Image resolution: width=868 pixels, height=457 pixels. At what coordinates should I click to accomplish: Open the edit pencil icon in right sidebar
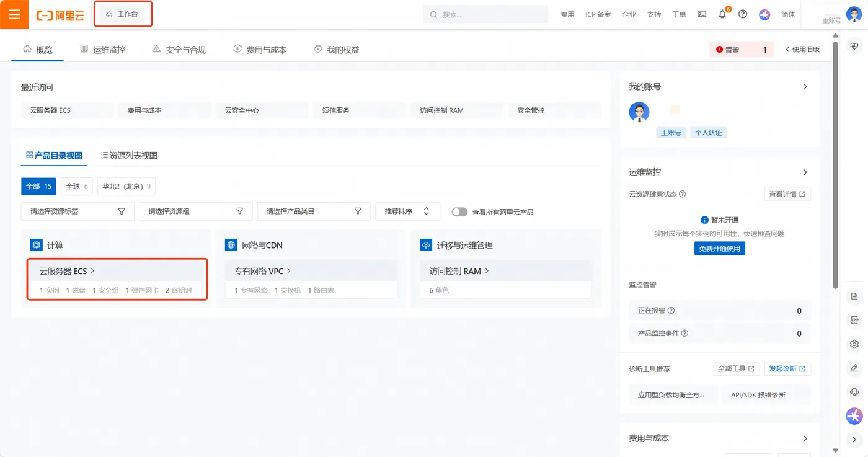[x=854, y=368]
